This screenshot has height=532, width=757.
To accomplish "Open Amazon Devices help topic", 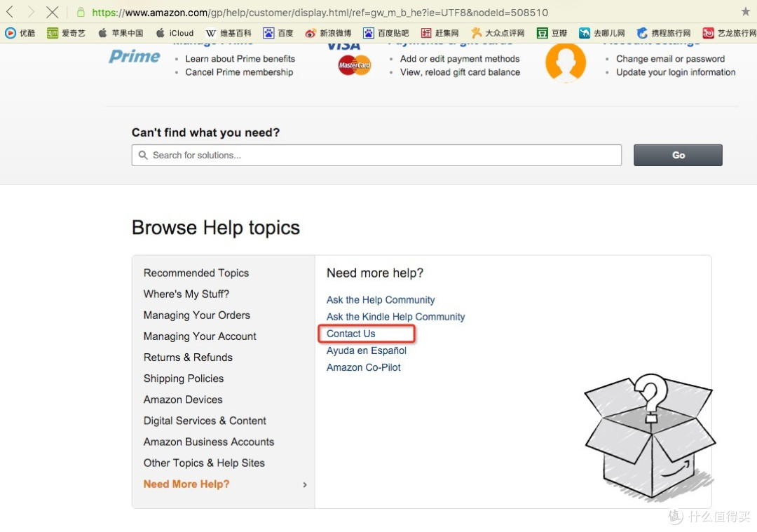I will 183,400.
